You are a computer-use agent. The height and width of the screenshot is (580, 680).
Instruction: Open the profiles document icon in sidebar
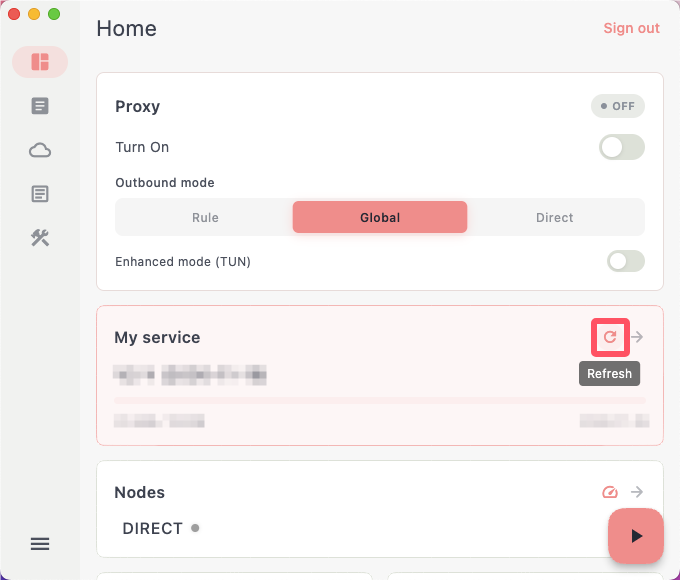point(40,106)
